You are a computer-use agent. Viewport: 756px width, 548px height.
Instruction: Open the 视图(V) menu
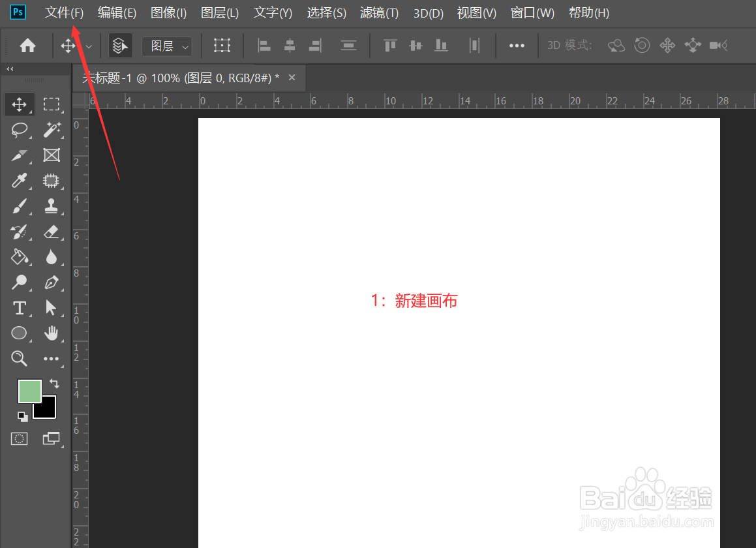coord(477,12)
